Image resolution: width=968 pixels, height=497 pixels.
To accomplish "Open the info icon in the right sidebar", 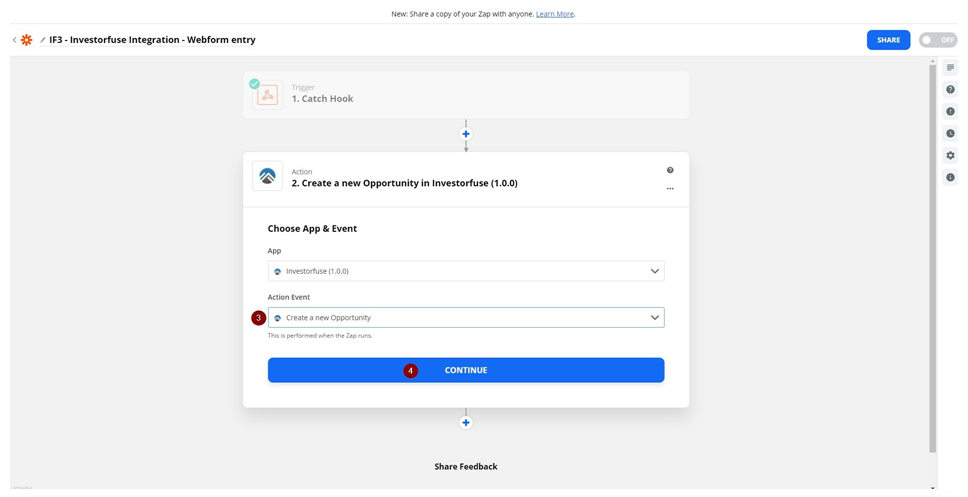I will 950,178.
